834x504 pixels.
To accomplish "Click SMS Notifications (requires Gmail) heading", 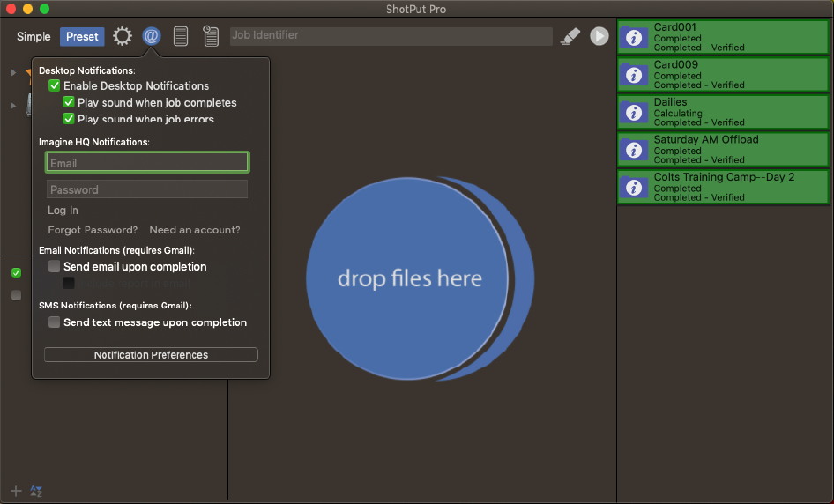I will tap(115, 305).
